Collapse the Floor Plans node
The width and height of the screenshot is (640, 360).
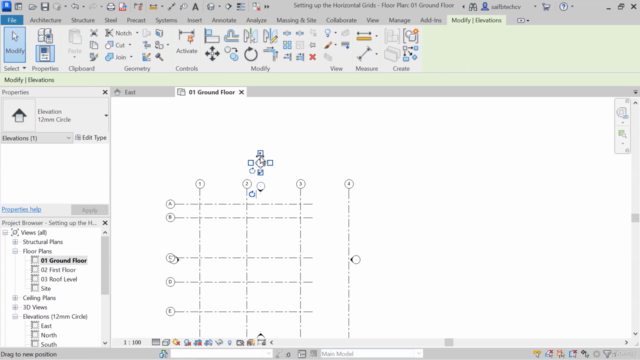(15, 251)
